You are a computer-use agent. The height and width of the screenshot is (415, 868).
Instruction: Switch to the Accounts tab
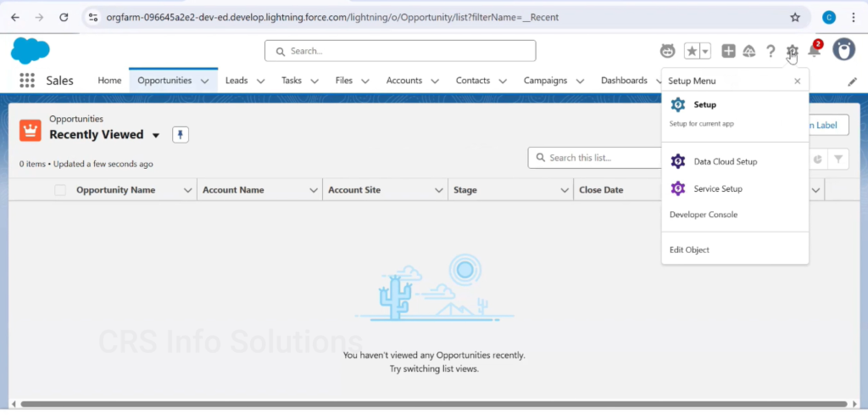click(x=404, y=81)
